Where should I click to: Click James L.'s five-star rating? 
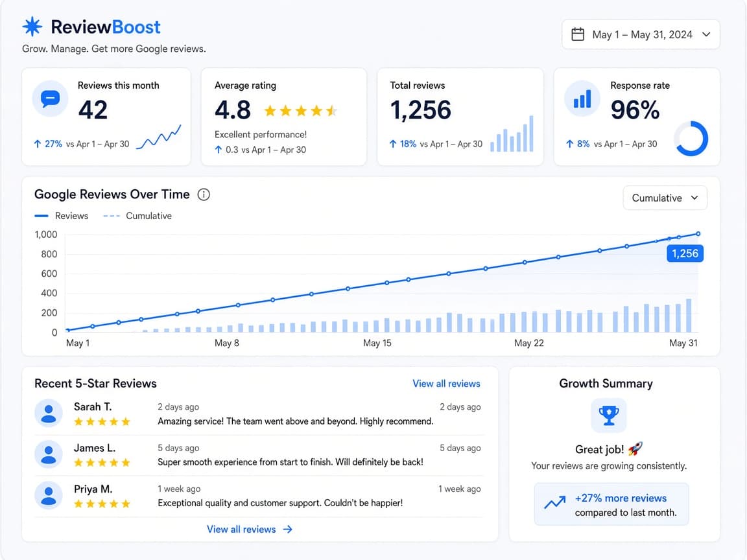tap(102, 462)
